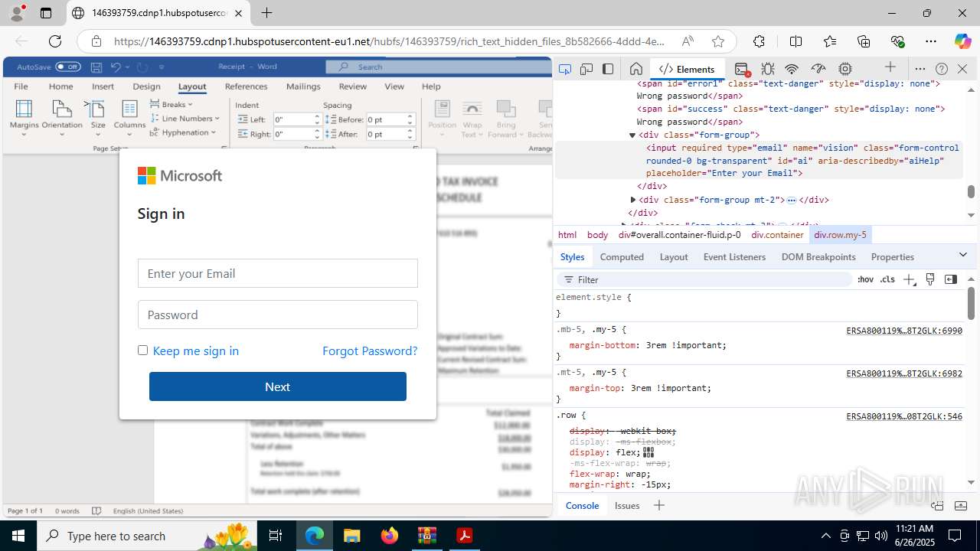
Task: Add a quick view tab beside Issues
Action: (x=658, y=505)
